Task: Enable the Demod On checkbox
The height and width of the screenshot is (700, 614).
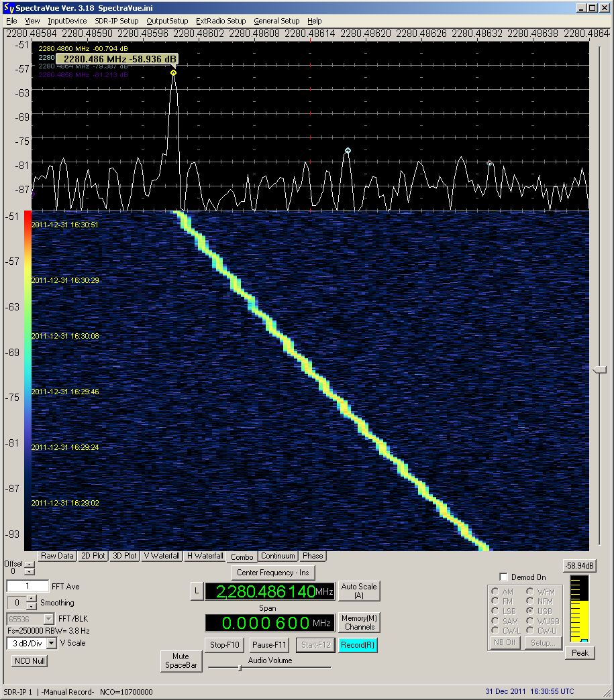Action: [x=504, y=577]
